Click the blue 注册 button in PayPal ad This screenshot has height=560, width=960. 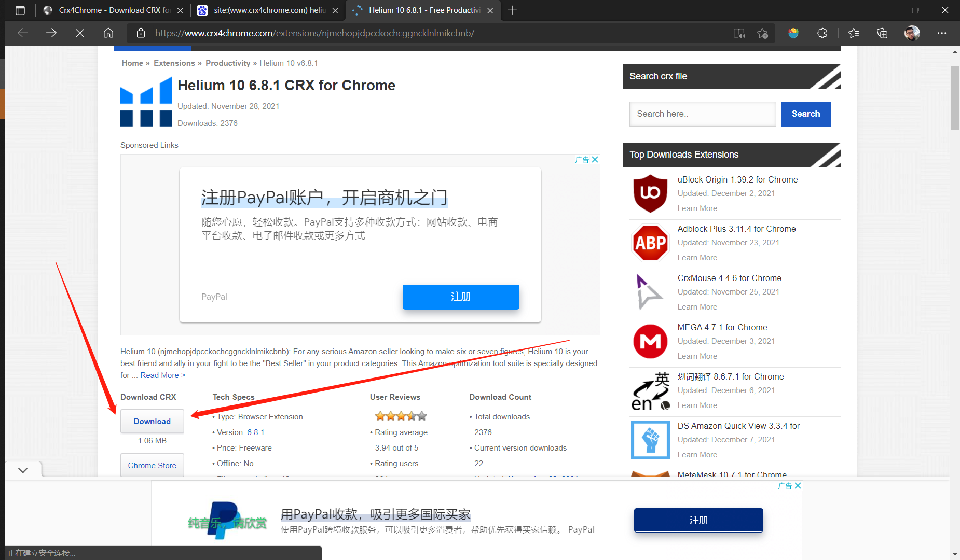(461, 297)
